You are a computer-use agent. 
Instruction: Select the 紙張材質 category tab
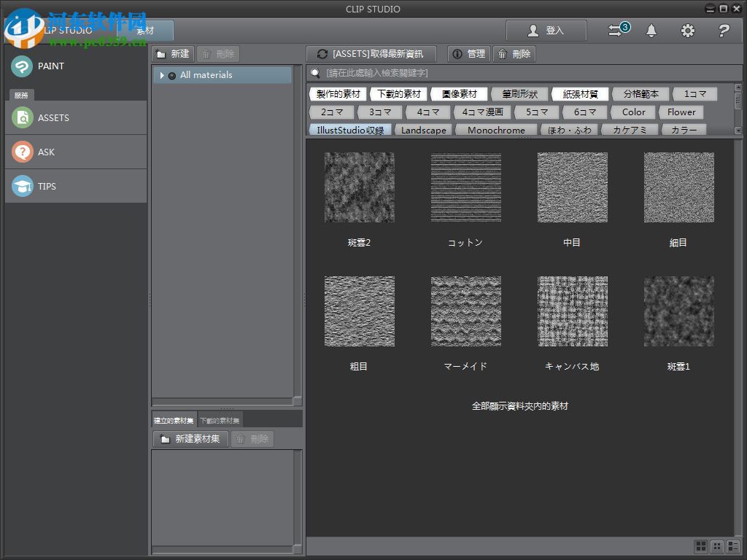pyautogui.click(x=579, y=93)
